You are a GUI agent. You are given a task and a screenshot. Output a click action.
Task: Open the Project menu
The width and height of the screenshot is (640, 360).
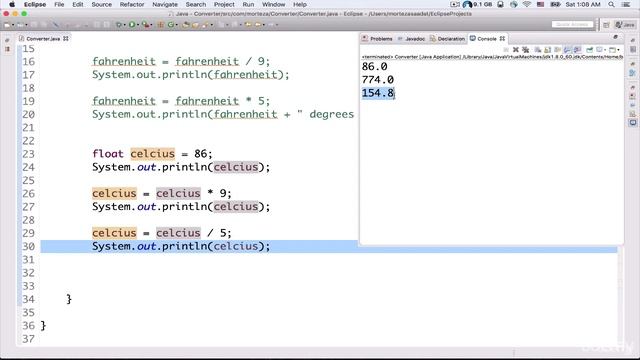pyautogui.click(x=224, y=4)
